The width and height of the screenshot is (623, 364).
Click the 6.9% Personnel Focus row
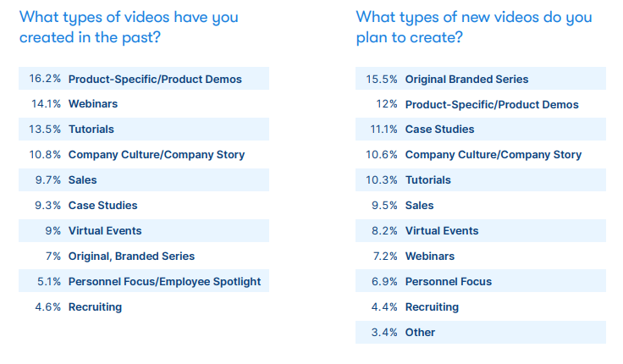tap(481, 281)
